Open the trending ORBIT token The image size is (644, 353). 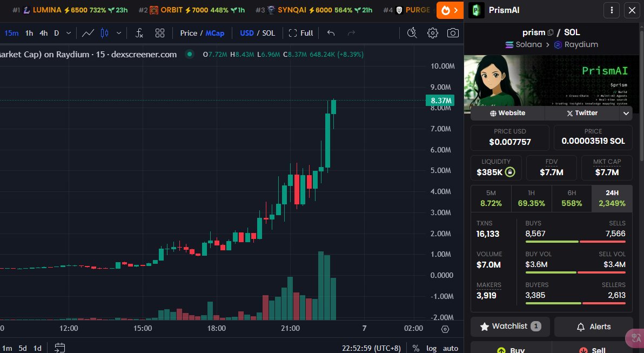(x=192, y=10)
